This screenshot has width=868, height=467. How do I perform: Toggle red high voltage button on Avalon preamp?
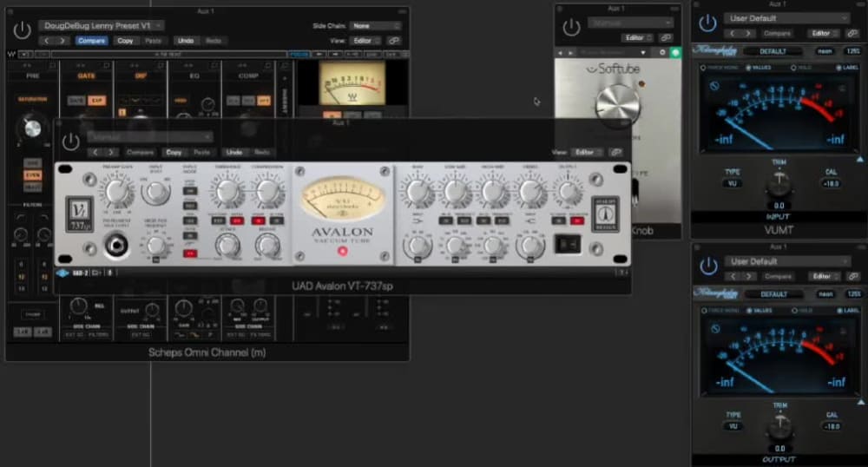[190, 253]
